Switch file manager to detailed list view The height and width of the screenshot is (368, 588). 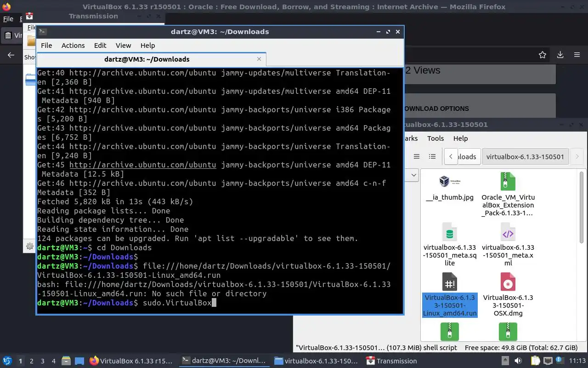pyautogui.click(x=432, y=156)
